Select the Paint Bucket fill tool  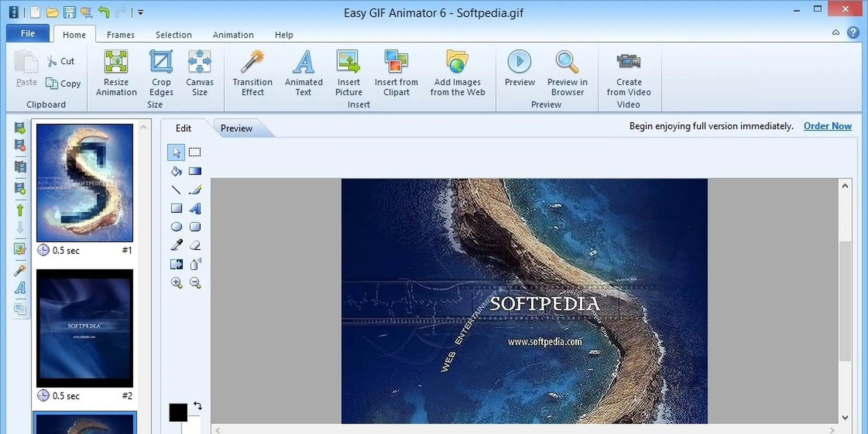pos(176,171)
